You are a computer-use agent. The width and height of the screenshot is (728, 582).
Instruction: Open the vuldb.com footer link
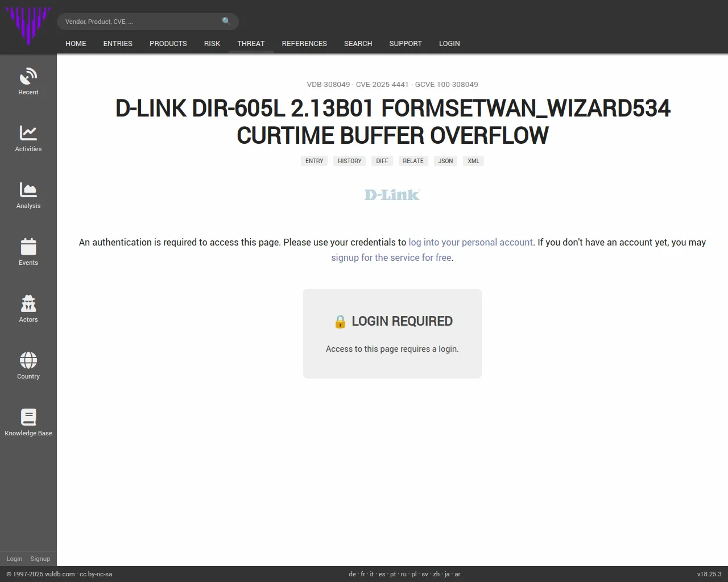[60, 574]
